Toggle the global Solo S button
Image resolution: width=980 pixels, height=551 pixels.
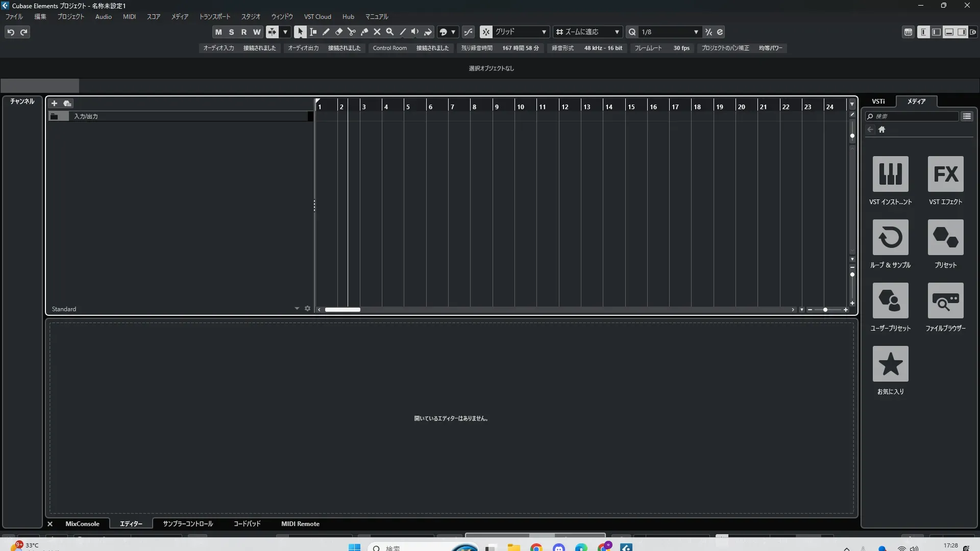[x=231, y=32]
